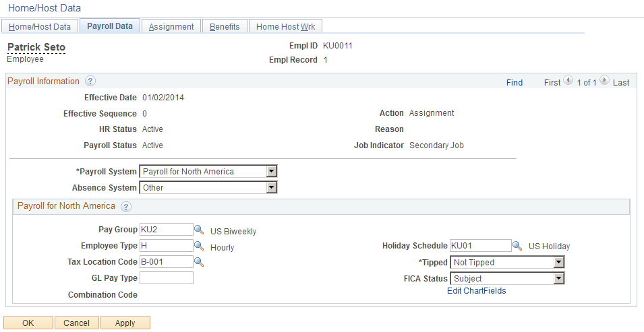Click Holiday Schedule lookup magnifier
Viewport: 644px width, 332px height.
517,246
